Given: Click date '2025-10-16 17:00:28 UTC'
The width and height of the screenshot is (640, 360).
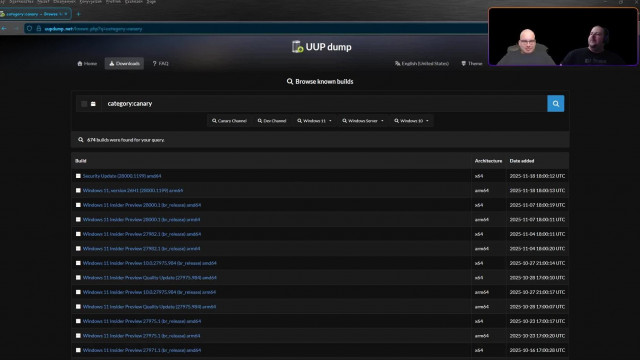Looking at the screenshot, I should [537, 350].
